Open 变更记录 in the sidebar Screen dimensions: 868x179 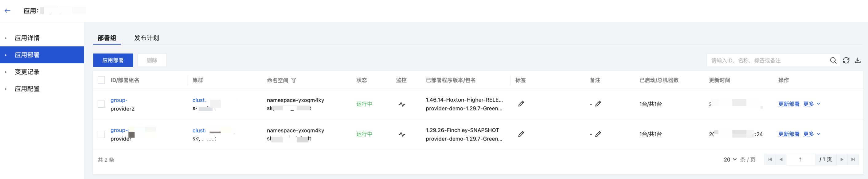27,72
